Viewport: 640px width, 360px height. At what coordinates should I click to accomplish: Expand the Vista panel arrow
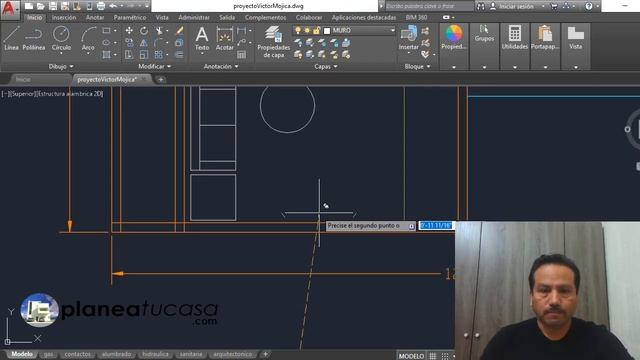point(576,67)
